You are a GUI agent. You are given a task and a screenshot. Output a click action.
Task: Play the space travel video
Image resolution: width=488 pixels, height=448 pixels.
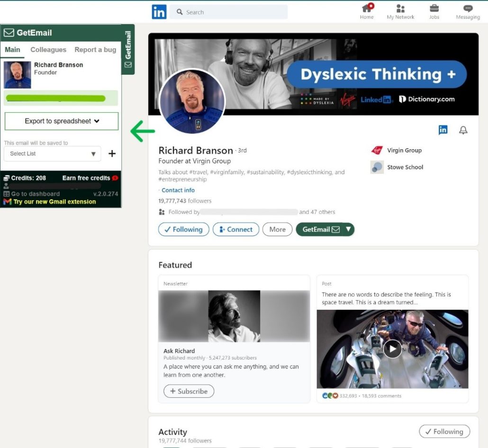(x=392, y=349)
